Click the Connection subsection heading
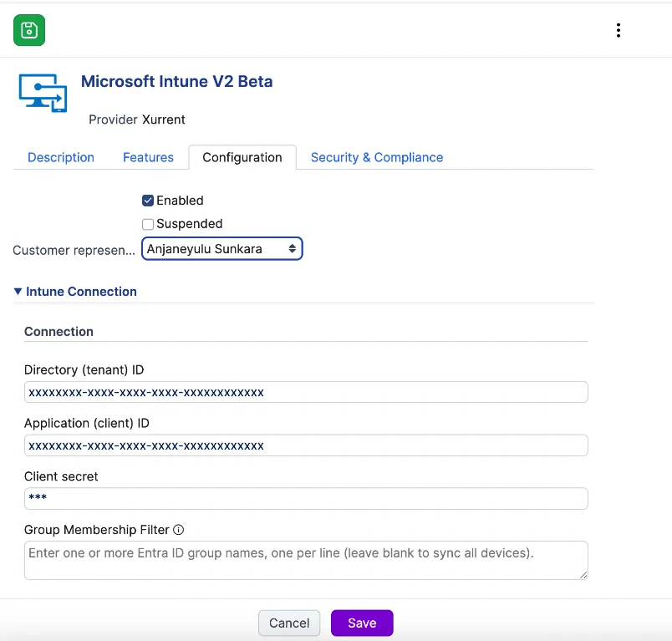Viewport: 672px width, 641px height. [x=59, y=332]
